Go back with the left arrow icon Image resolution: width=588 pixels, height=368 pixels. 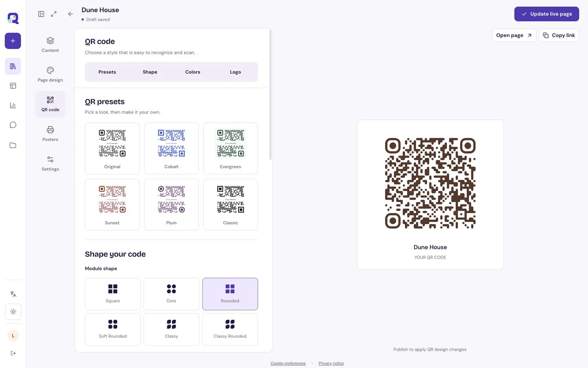coord(71,14)
